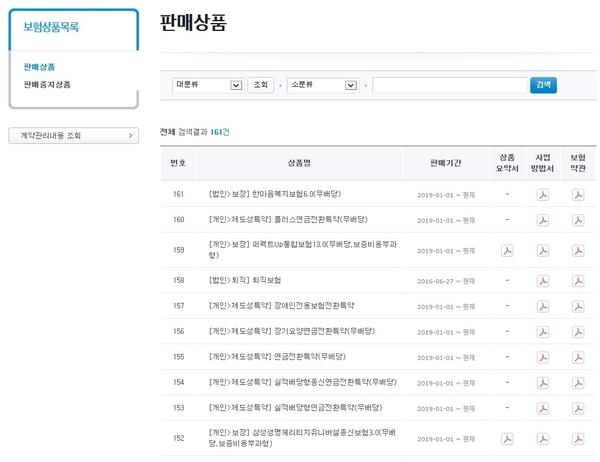Select 판매중지상품 in the sidebar menu

pos(47,85)
